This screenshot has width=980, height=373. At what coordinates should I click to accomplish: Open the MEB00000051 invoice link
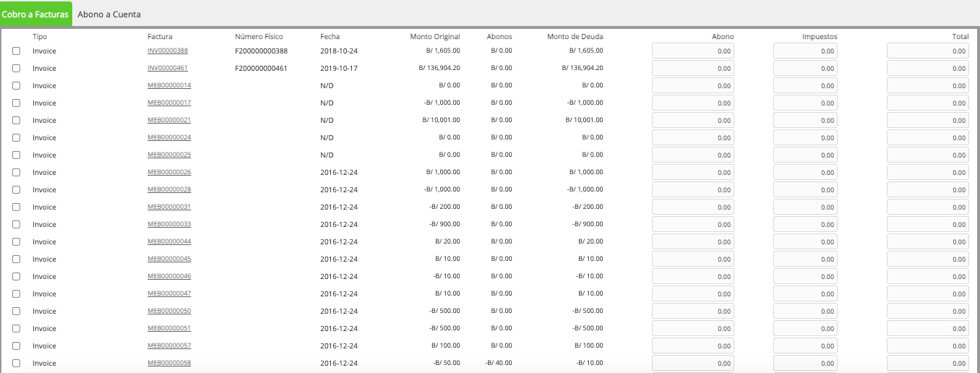tap(169, 328)
